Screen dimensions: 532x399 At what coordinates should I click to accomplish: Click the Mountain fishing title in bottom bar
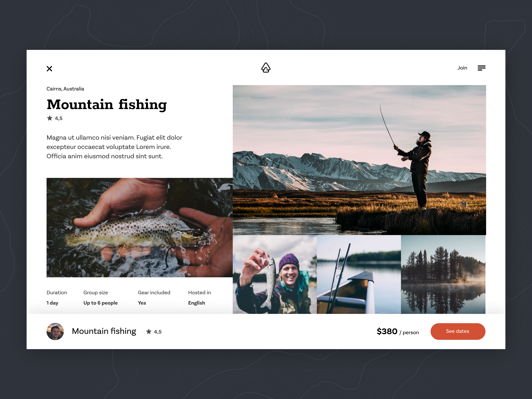(104, 331)
